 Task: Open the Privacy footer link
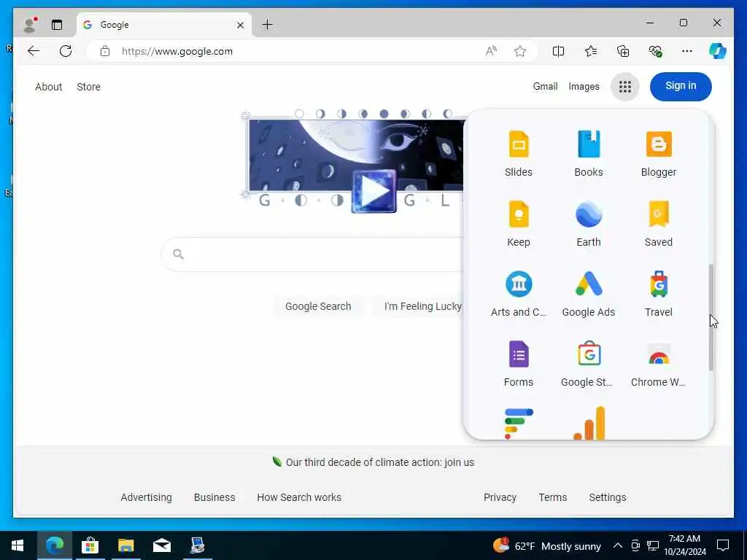tap(500, 497)
